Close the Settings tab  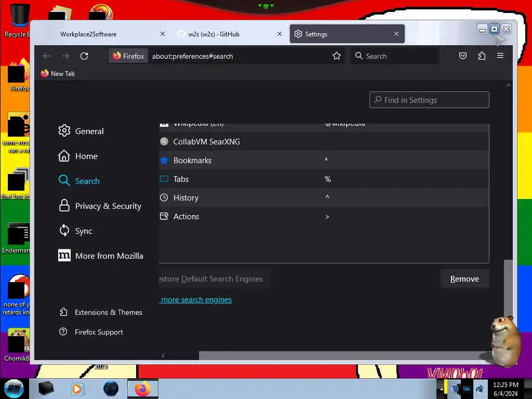pos(396,34)
